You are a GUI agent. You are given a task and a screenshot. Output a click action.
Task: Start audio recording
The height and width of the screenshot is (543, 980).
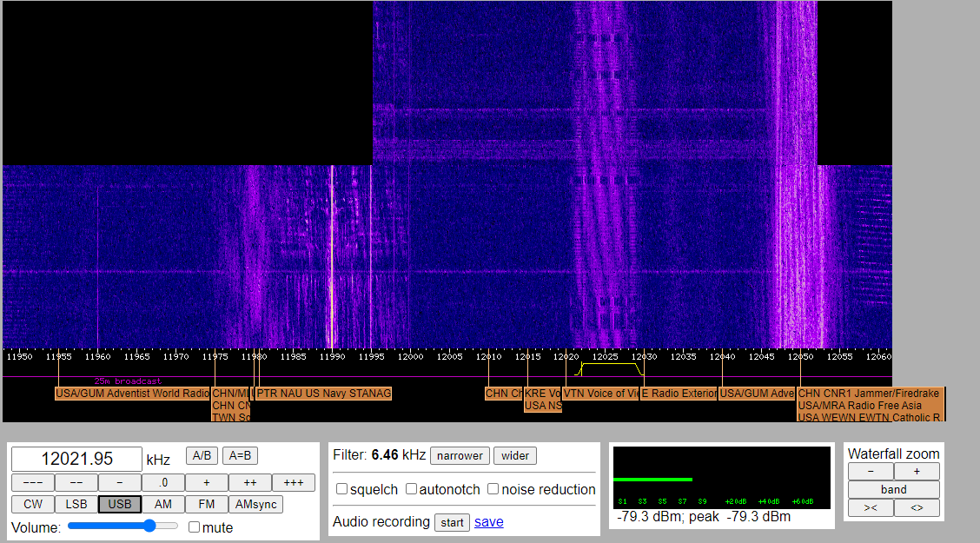[452, 522]
